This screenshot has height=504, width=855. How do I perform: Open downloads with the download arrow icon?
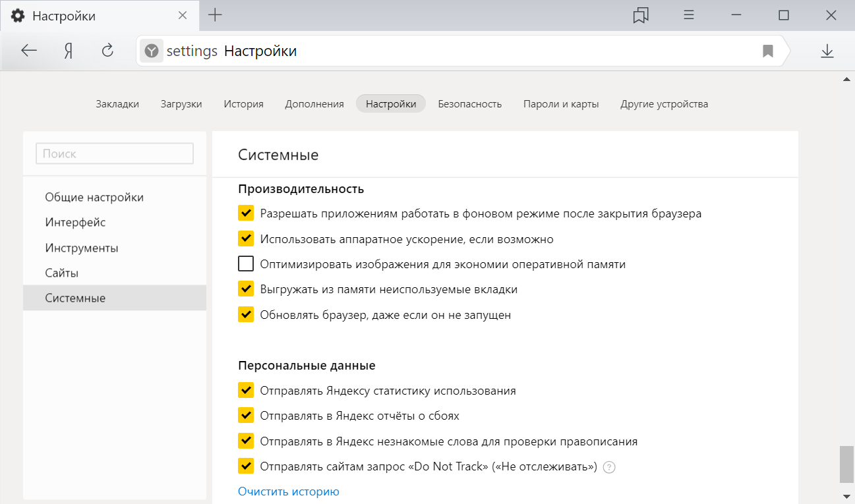827,51
